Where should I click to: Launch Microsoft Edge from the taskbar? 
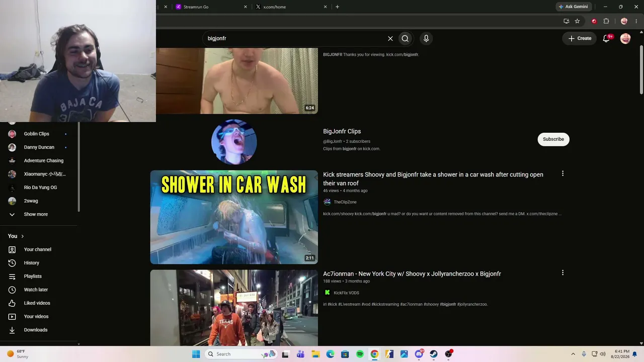330,354
